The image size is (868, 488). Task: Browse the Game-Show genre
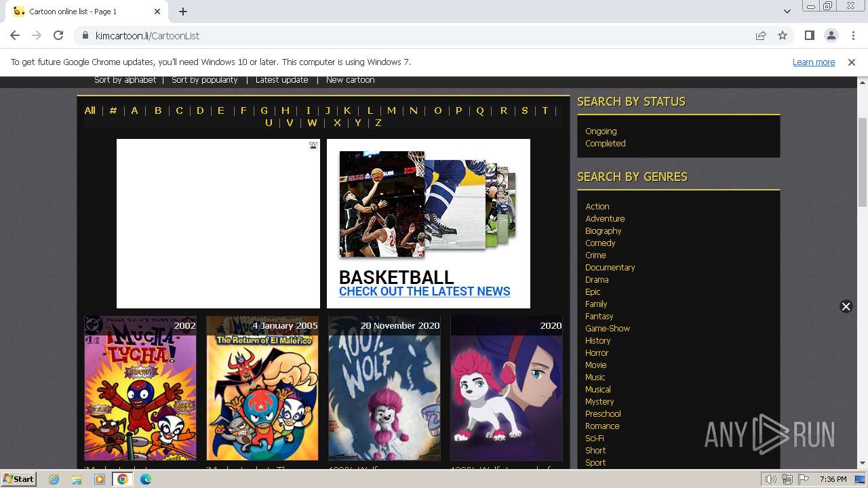pos(608,329)
